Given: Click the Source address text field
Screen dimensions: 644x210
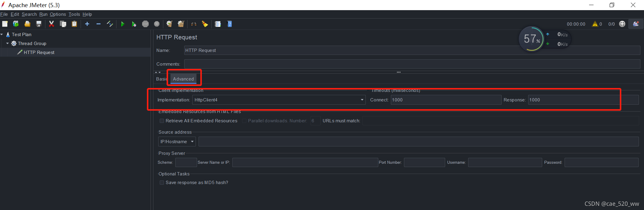Looking at the screenshot, I should click(x=419, y=142).
